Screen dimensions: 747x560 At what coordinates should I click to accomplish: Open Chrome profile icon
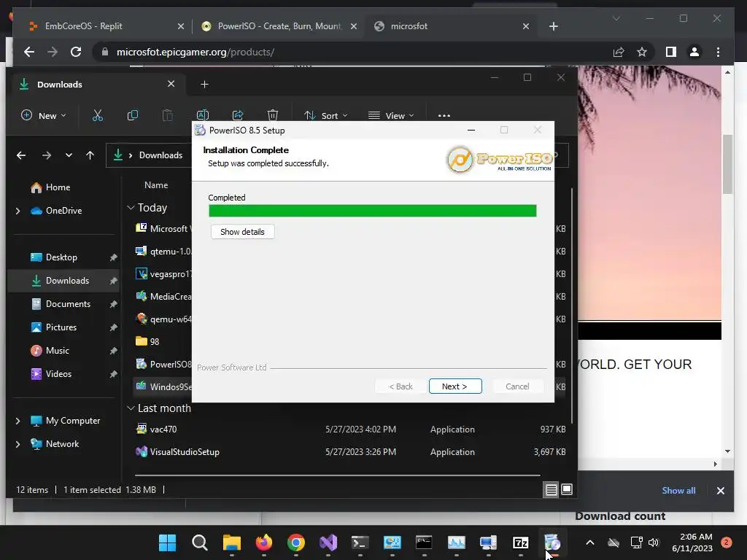[694, 52]
